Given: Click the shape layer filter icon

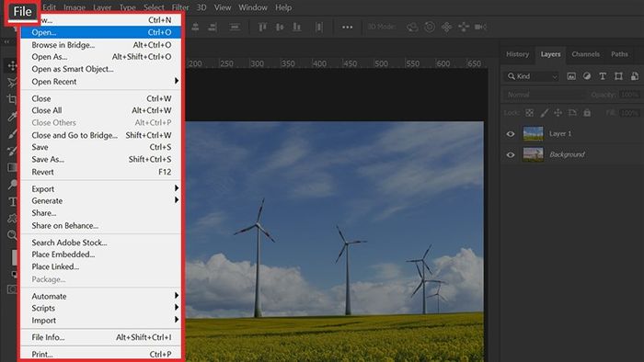Looking at the screenshot, I should tap(618, 76).
